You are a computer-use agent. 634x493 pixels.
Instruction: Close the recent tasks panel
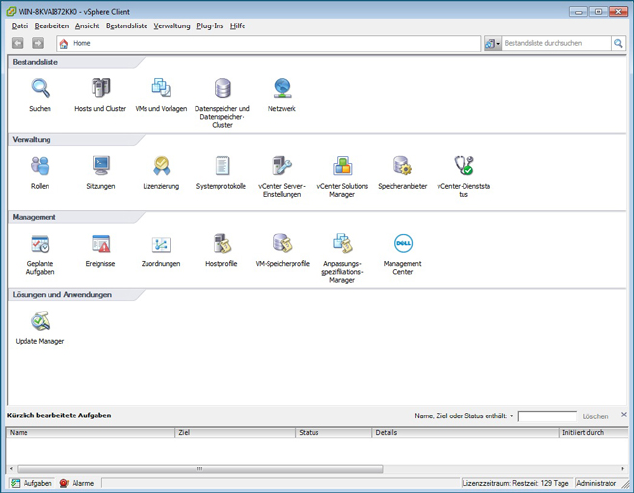click(x=623, y=415)
